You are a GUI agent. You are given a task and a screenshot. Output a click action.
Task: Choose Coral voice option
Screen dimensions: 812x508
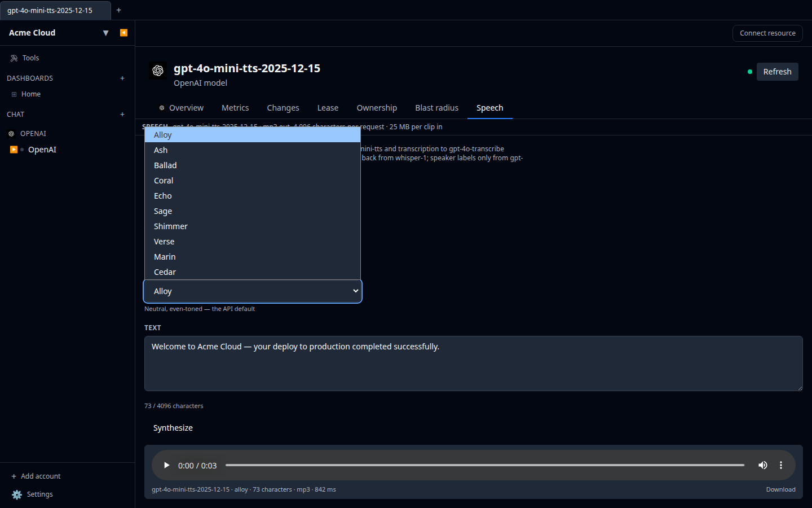coord(253,181)
